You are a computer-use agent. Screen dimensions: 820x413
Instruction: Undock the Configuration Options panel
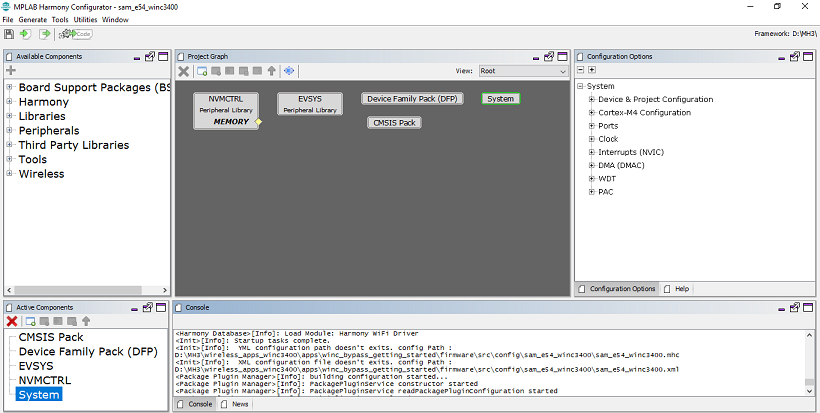click(x=795, y=56)
